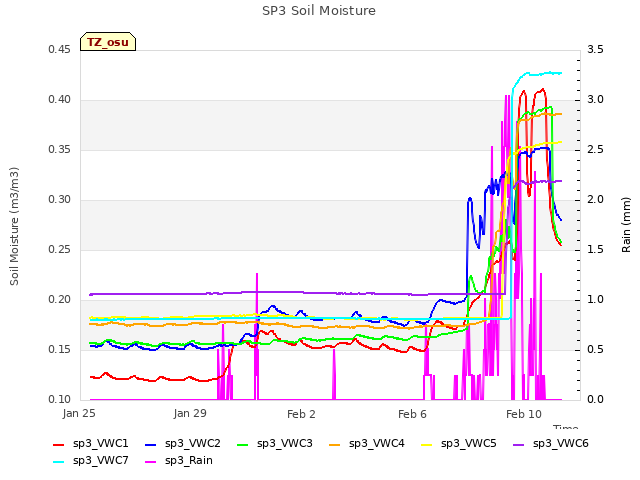This screenshot has width=640, height=480.
Task: Click the red sp3_VWC1 legend swatch
Action: coord(59,444)
